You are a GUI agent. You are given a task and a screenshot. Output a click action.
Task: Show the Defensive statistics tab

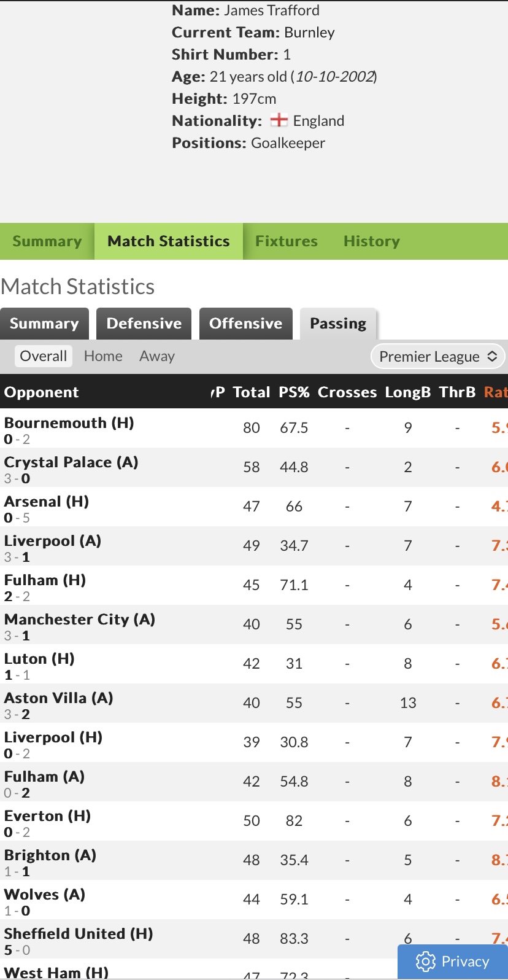[x=144, y=324]
